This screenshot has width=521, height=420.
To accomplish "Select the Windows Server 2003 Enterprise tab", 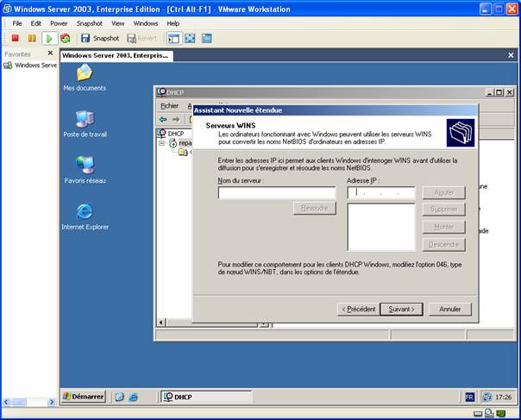I will coord(116,55).
